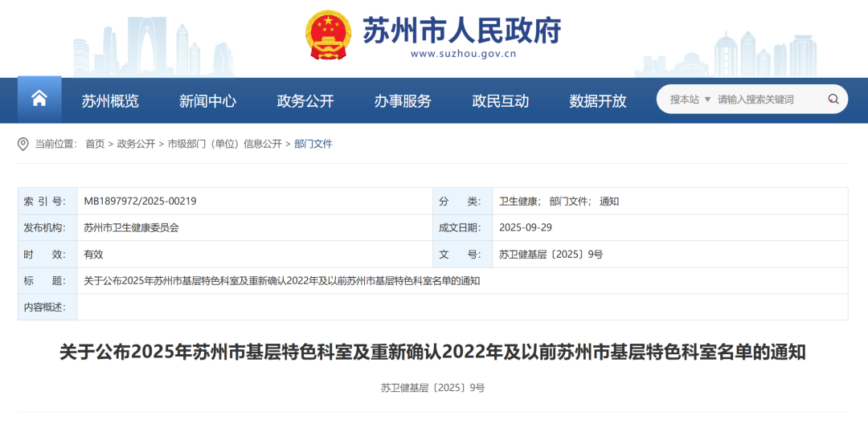
Task: Click the home icon in navigation bar
Action: click(39, 100)
